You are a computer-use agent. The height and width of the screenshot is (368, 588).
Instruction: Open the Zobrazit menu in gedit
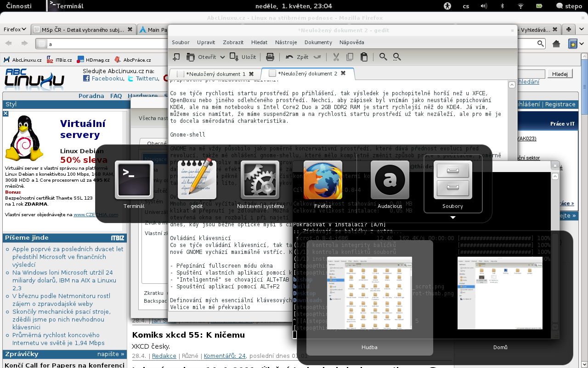click(233, 42)
